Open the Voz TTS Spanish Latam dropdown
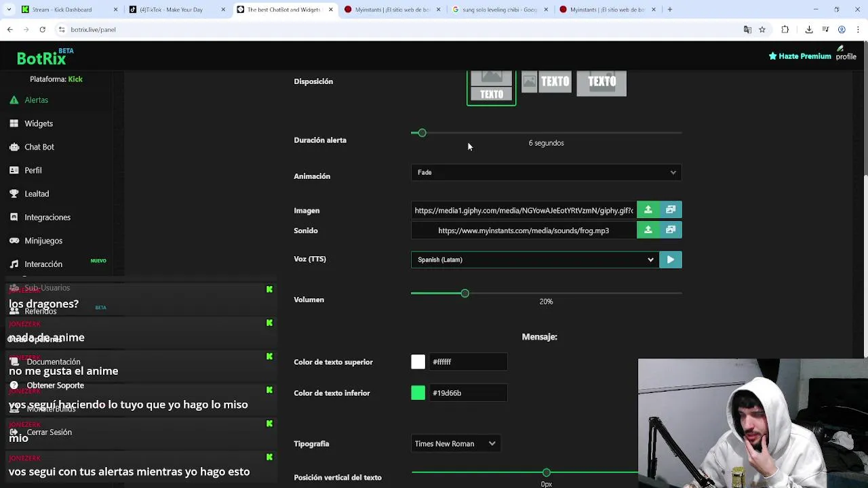Viewport: 868px width, 488px height. [534, 260]
